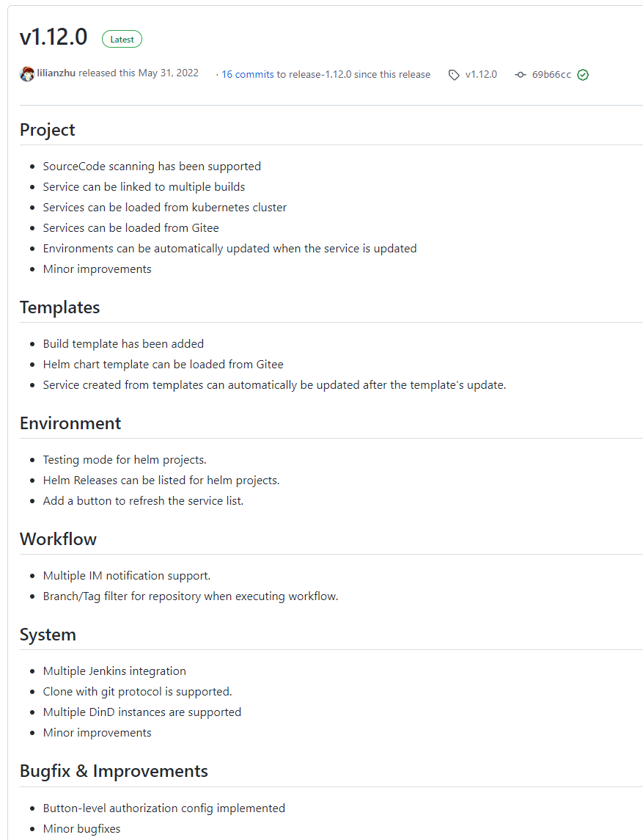The width and height of the screenshot is (643, 840).
Task: Click the 'Multiple Jenkins integration' list item
Action: pos(114,671)
